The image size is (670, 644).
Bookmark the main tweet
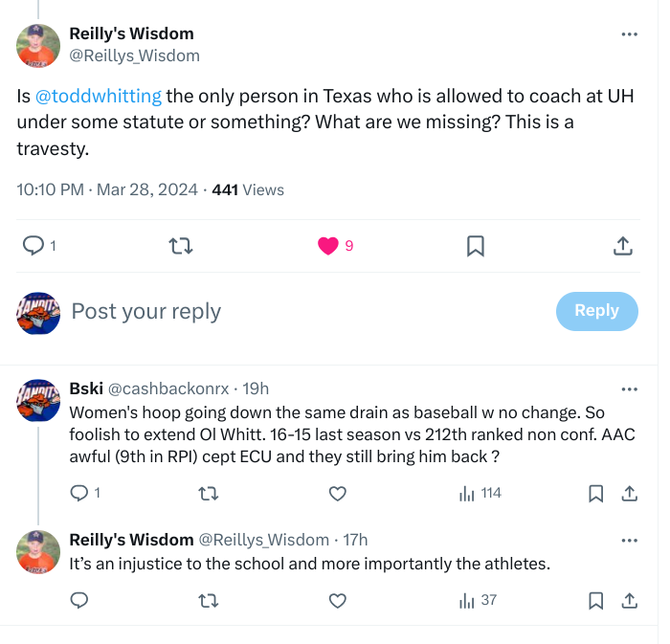coord(476,246)
